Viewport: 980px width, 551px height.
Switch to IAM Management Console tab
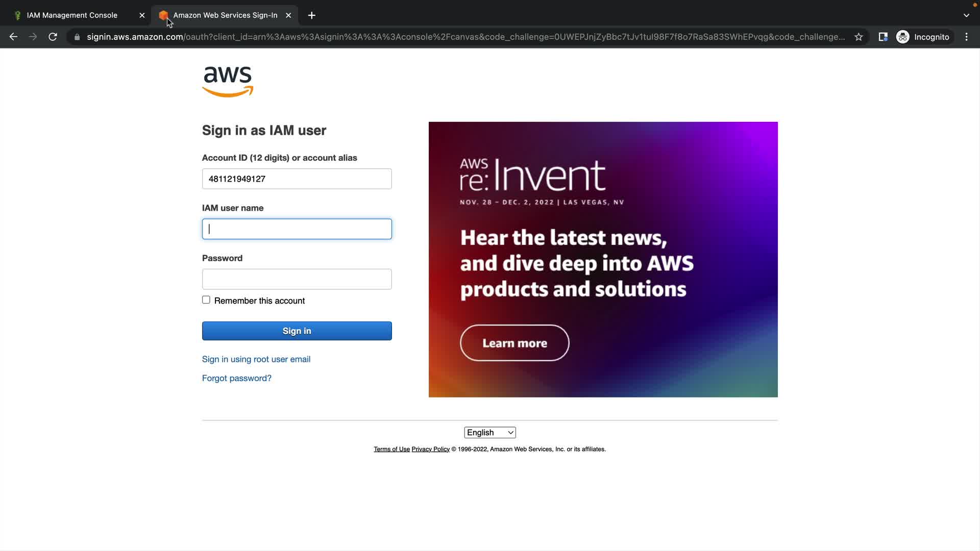(x=72, y=15)
